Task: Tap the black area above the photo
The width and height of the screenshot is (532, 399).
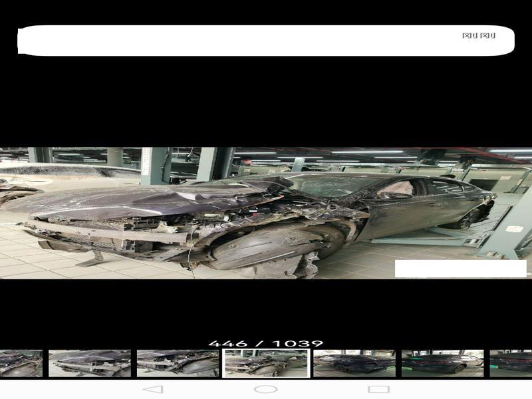Action: [266, 100]
